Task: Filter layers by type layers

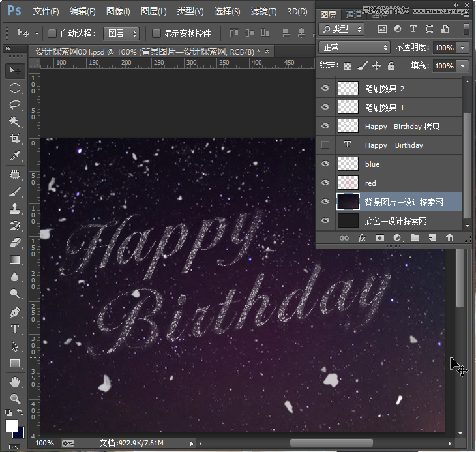Action: tap(413, 29)
